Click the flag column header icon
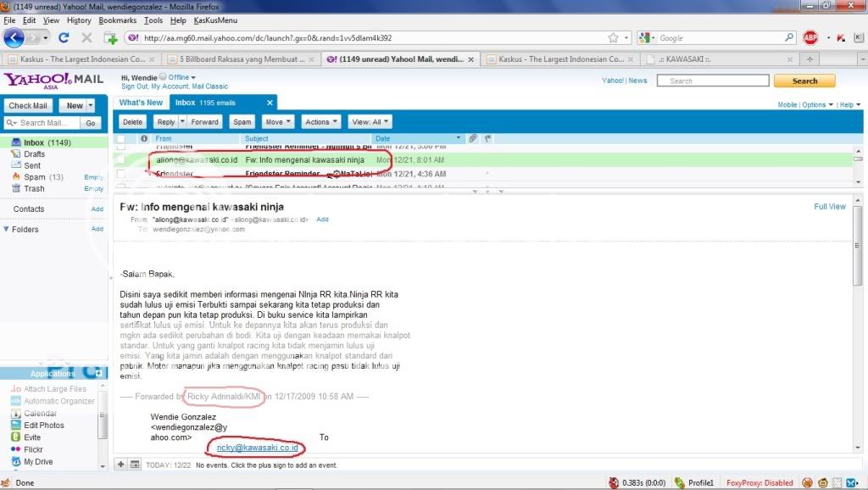Screen dimensions: 868x490 point(487,138)
